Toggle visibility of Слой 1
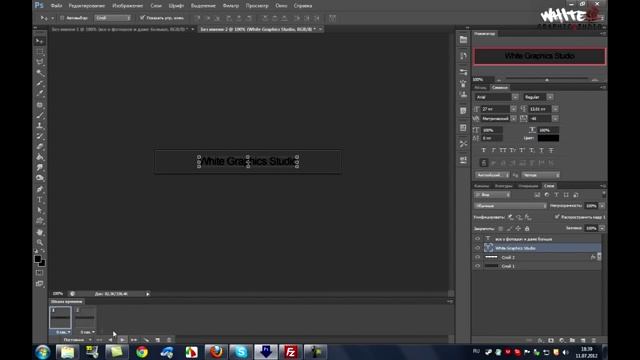 pyautogui.click(x=478, y=266)
